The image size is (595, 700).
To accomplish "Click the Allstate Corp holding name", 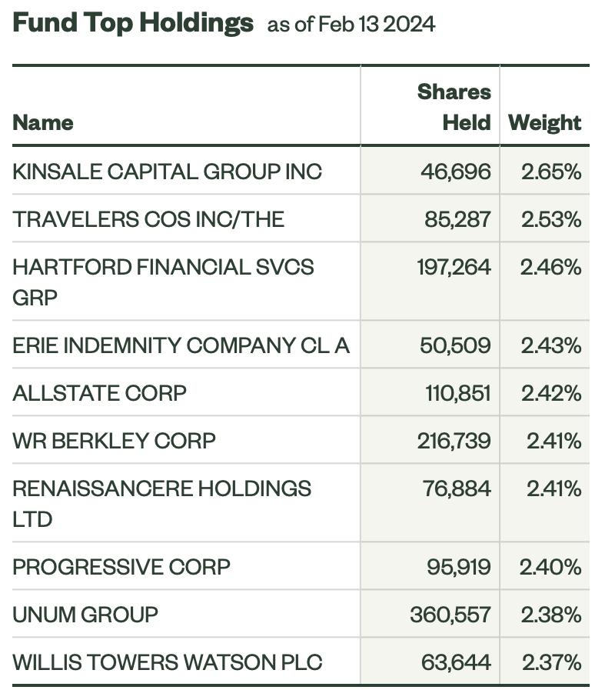I will (99, 393).
